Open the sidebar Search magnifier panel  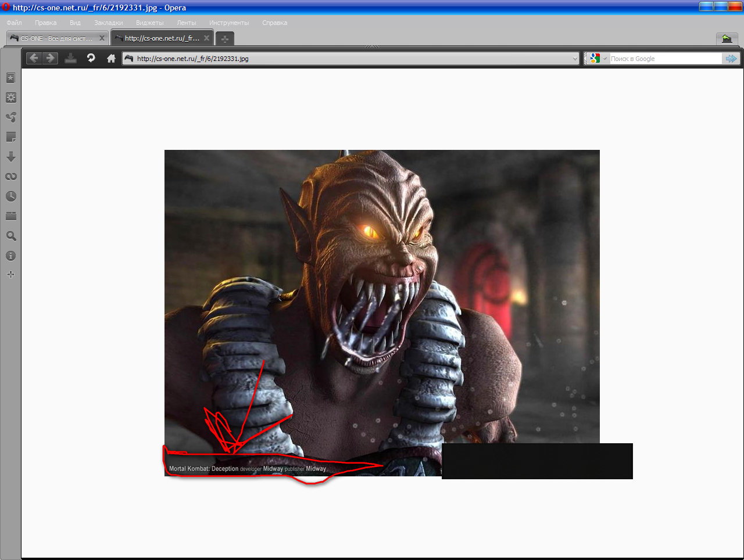tap(10, 236)
